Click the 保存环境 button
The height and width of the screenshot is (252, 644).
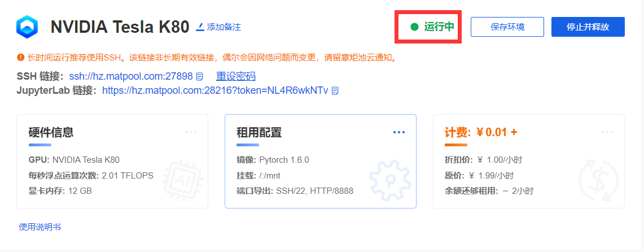(x=507, y=27)
